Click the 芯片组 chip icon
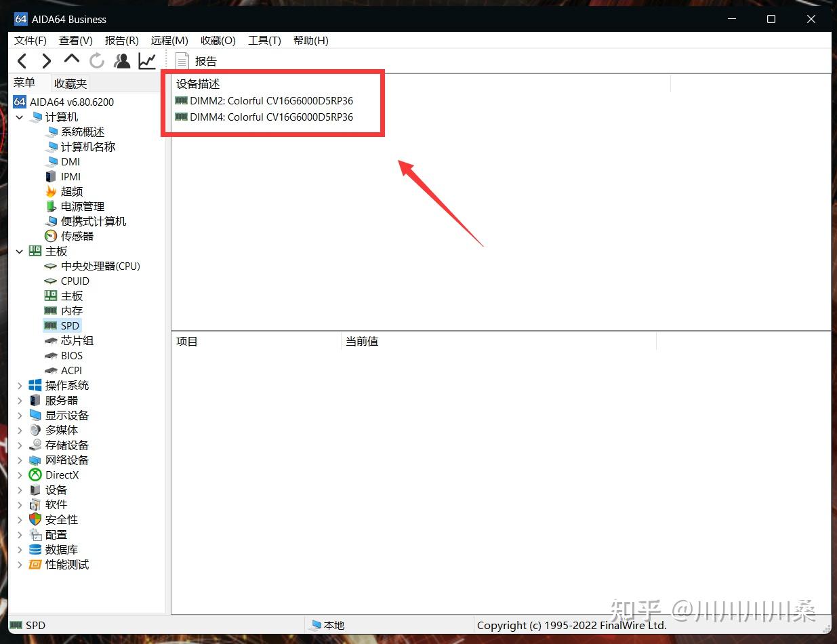 (x=51, y=340)
